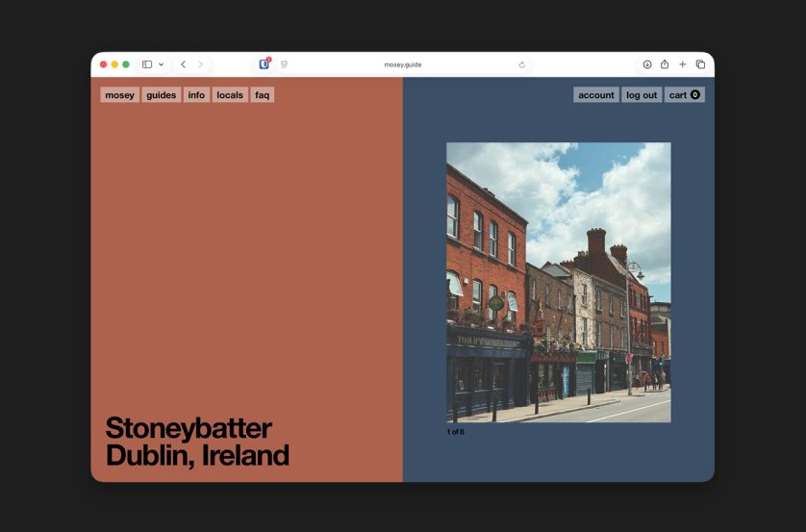
Task: Click the Stoneybatter street photo
Action: pyautogui.click(x=559, y=282)
